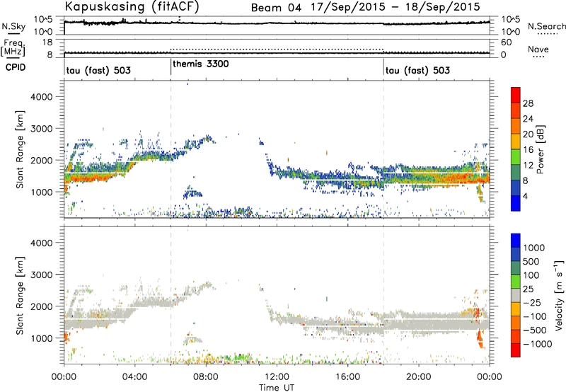The image size is (566, 392).
Task: Click the 'N.Sky' legend label
Action: click(13, 26)
